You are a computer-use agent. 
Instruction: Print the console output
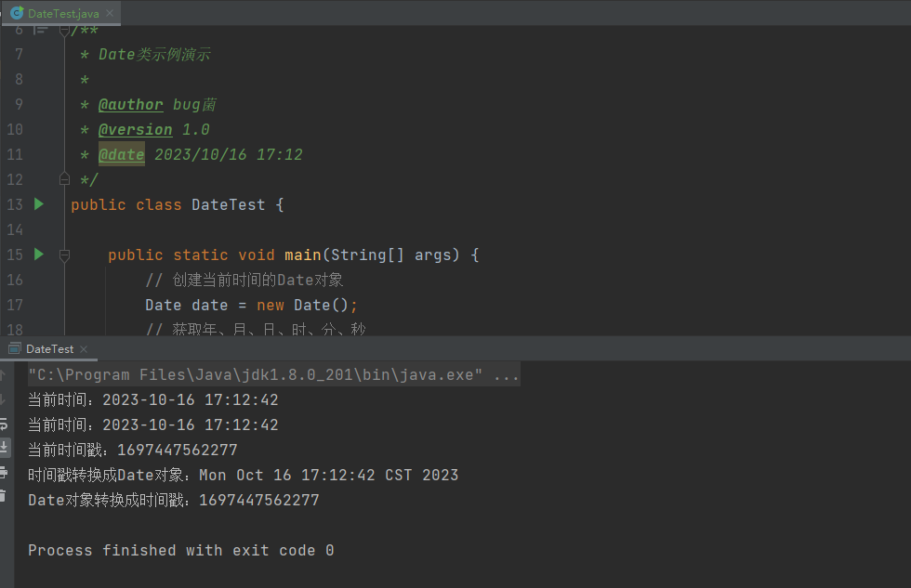4,472
